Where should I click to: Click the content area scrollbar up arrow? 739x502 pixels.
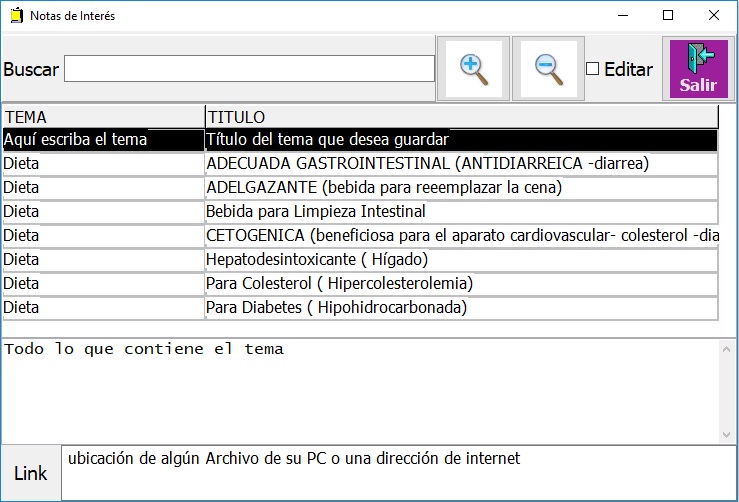point(726,349)
